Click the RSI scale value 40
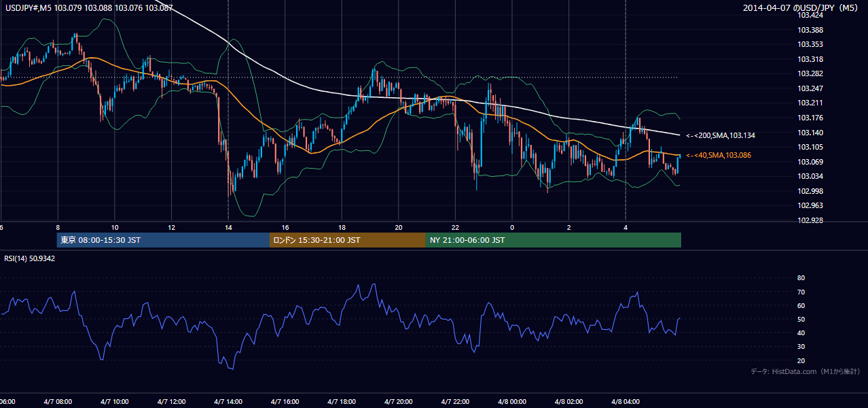Screen dimensions: 868x408 [x=801, y=333]
